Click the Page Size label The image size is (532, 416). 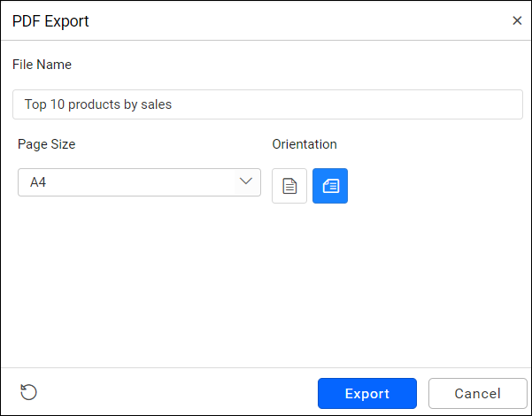[x=46, y=144]
